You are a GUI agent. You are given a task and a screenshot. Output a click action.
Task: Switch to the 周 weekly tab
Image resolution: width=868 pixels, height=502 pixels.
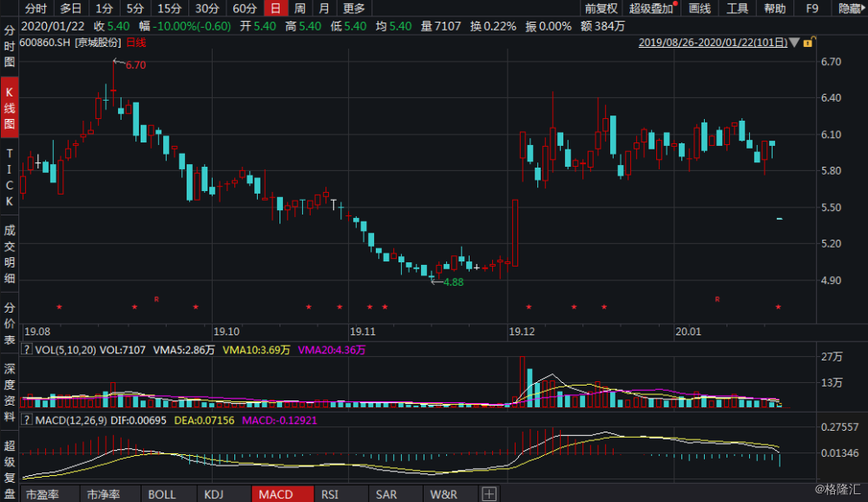[x=299, y=9]
